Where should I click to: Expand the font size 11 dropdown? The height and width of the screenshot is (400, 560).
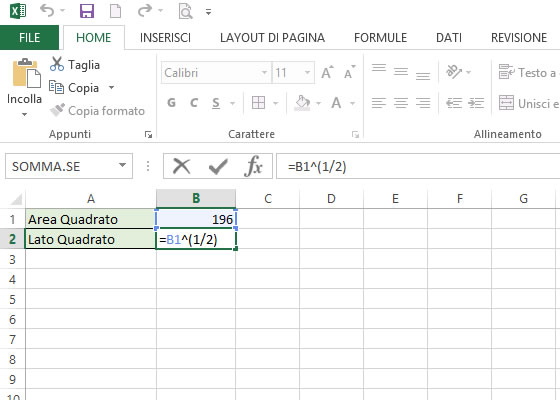[307, 72]
